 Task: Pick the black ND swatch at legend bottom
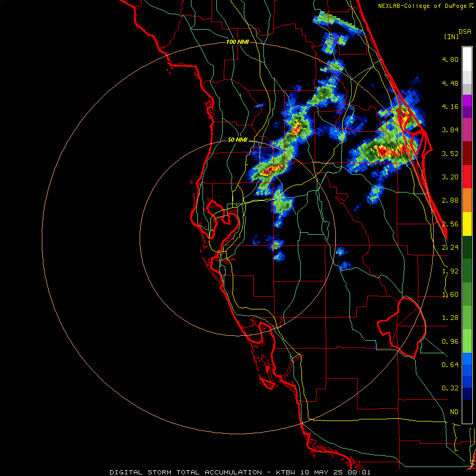pyautogui.click(x=467, y=411)
